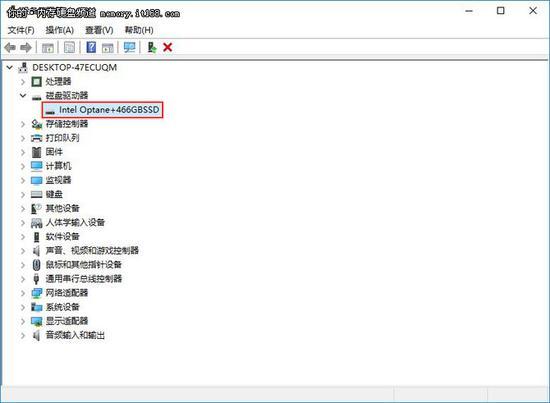
Task: Open the blue Help question-mark icon
Action: (x=91, y=47)
